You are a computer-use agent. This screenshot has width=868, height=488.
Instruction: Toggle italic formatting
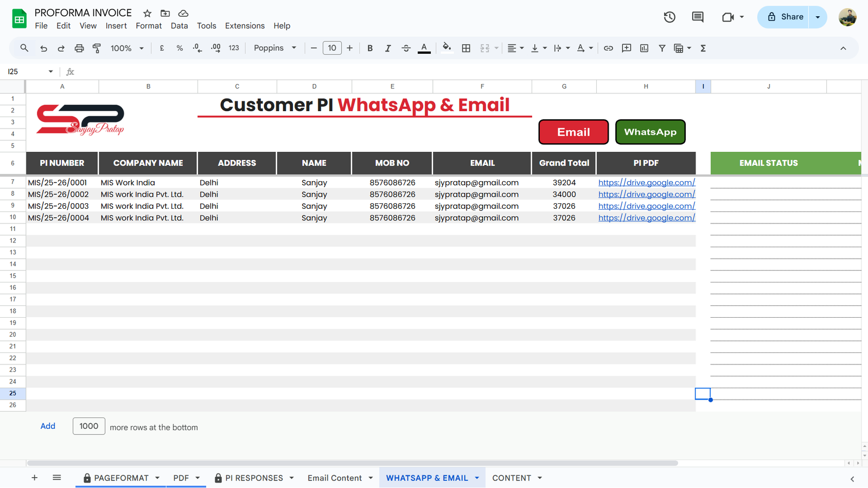pyautogui.click(x=388, y=48)
